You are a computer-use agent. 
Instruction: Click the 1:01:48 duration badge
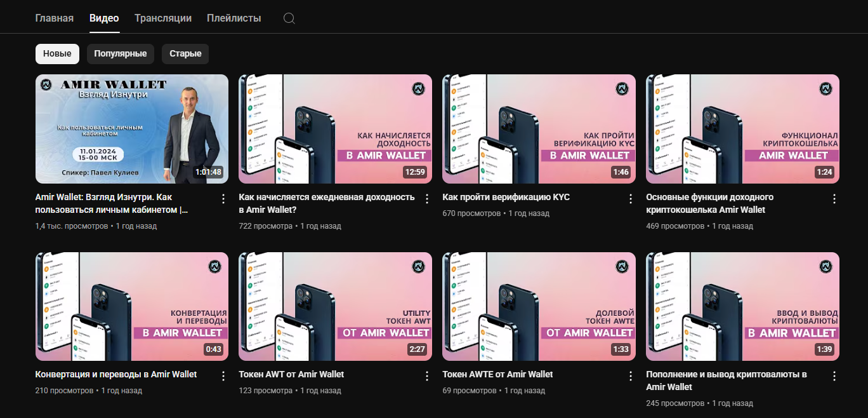pos(209,172)
